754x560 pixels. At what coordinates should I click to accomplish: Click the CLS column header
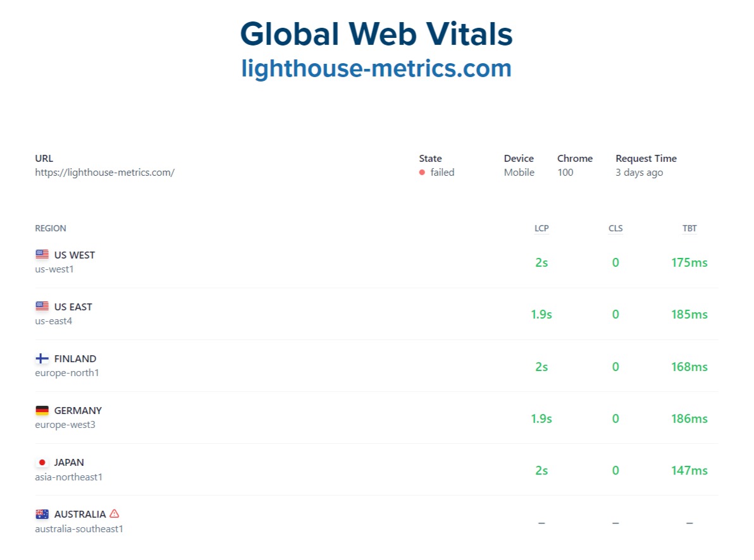pyautogui.click(x=615, y=228)
